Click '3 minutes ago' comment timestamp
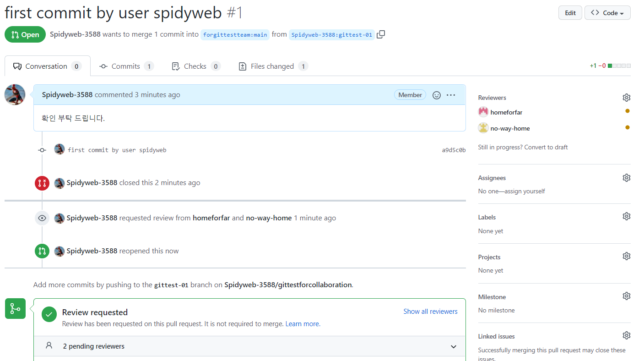Image resolution: width=644 pixels, height=361 pixels. click(157, 95)
